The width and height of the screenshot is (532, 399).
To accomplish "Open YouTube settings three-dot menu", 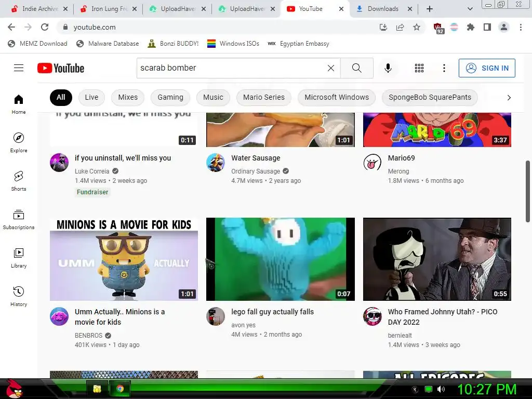I will [444, 68].
